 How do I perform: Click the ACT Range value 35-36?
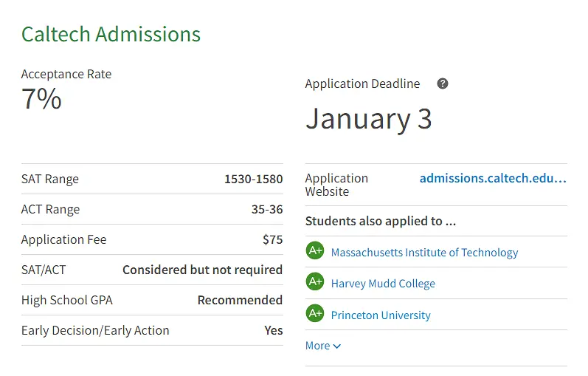[266, 209]
